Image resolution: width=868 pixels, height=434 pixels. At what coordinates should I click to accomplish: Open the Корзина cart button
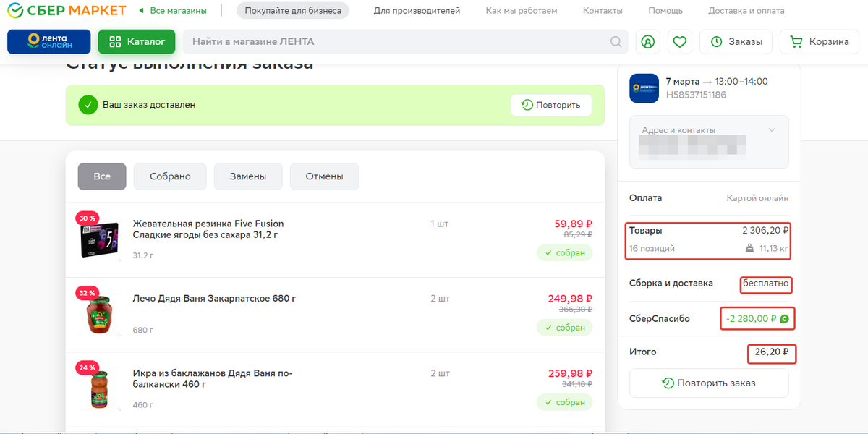(820, 42)
